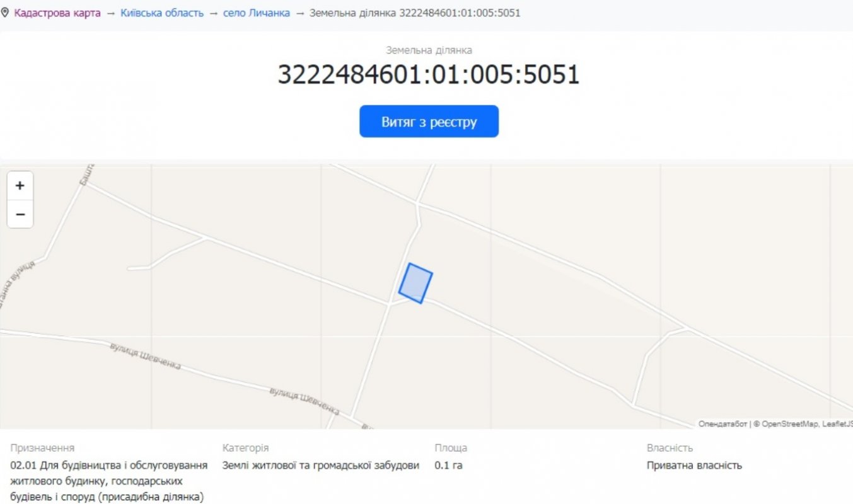Open the Кадастрова карта breadcrumb link

[x=57, y=13]
